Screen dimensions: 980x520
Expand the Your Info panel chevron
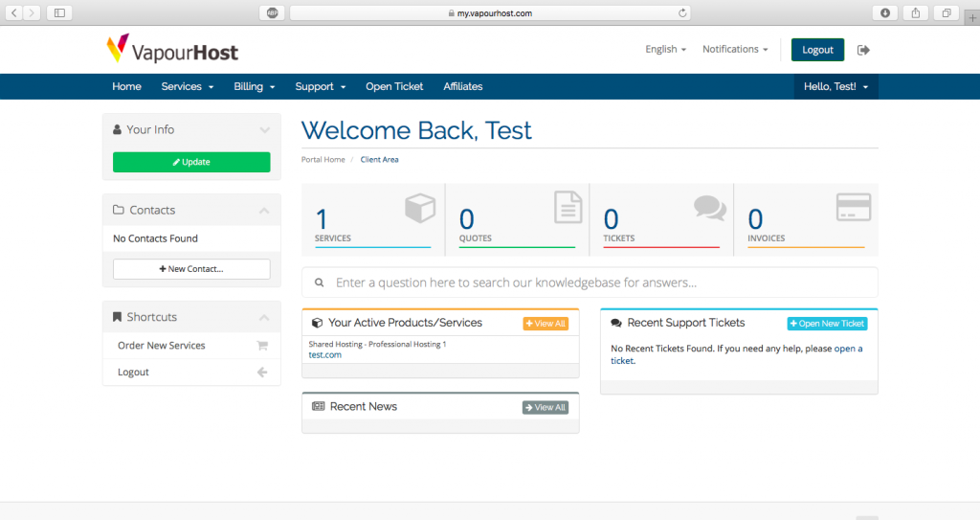point(265,130)
